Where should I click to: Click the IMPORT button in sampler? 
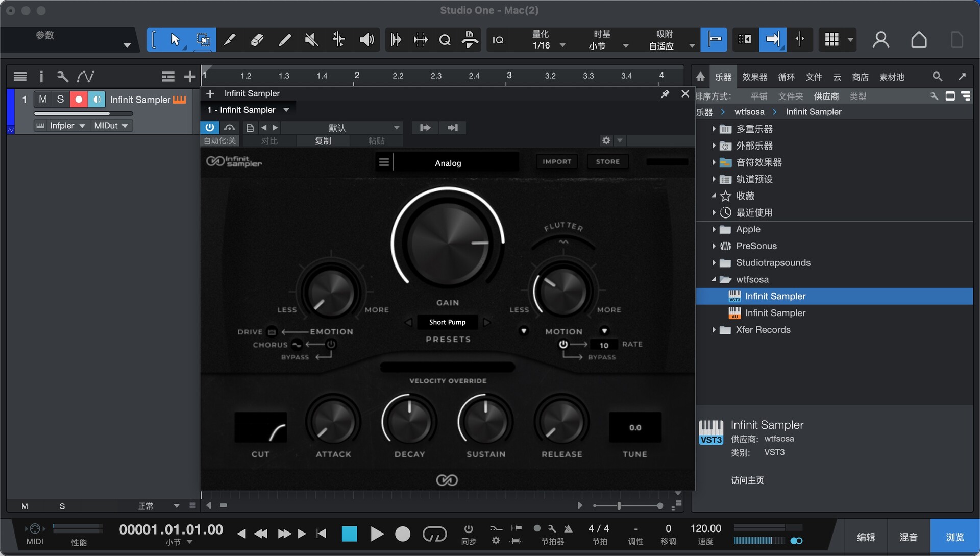pyautogui.click(x=557, y=161)
